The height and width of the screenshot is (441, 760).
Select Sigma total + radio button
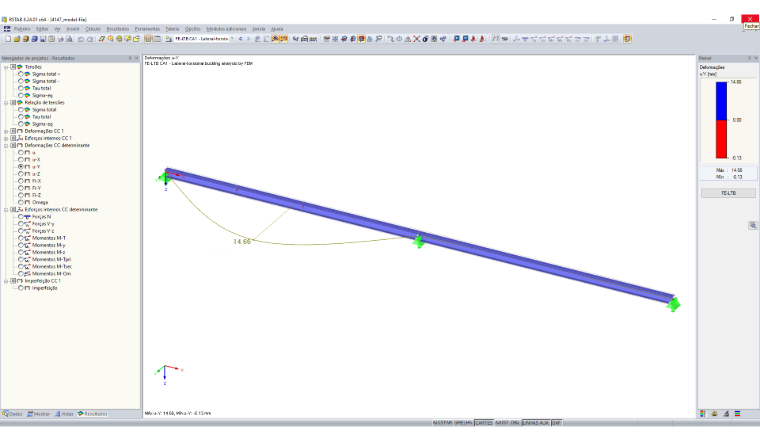(x=21, y=74)
